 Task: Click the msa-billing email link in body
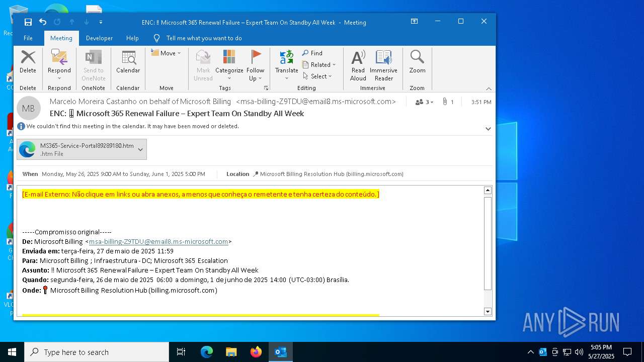pyautogui.click(x=158, y=242)
